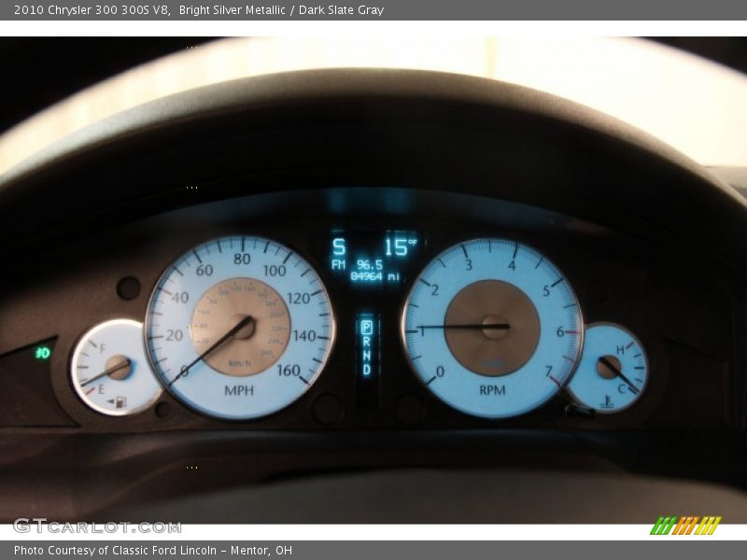Click the km/h label on inner speedometer
The image size is (747, 560).
(240, 363)
